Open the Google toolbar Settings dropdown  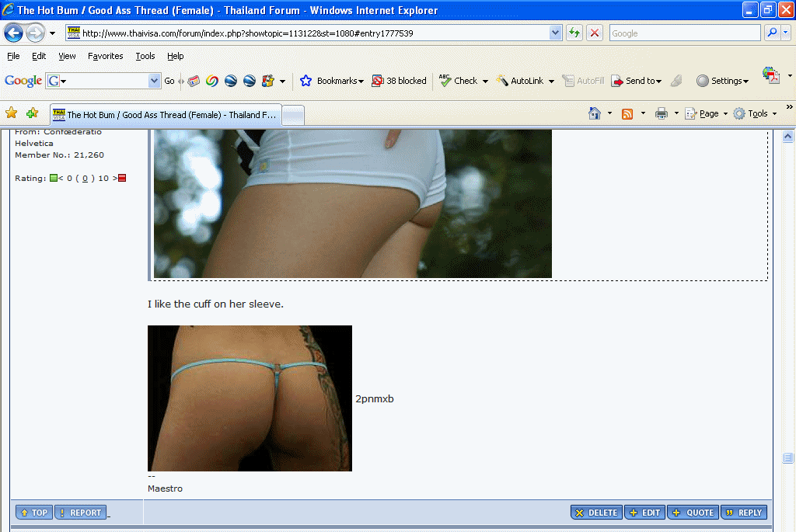click(x=723, y=81)
